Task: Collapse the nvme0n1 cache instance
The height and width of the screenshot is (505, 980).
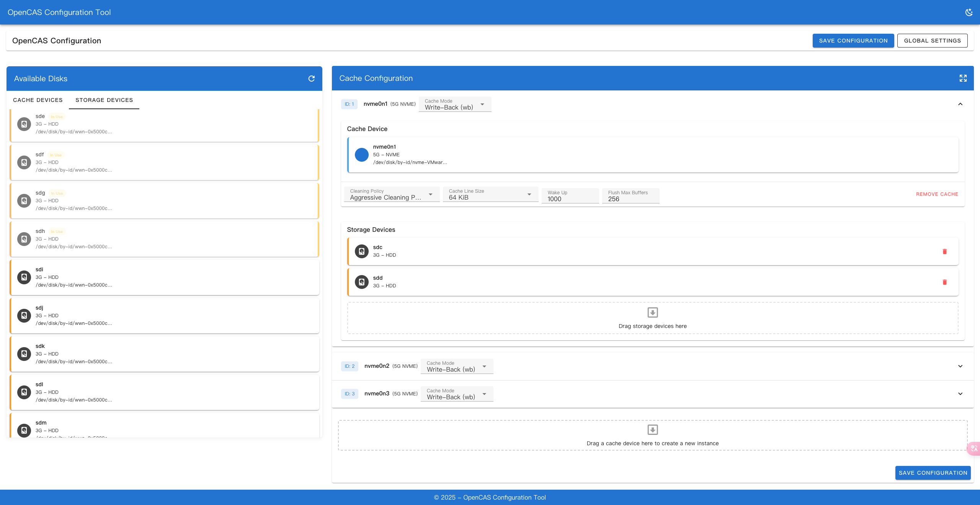Action: pos(960,104)
